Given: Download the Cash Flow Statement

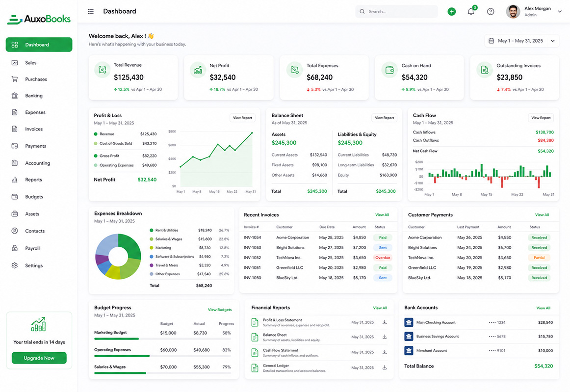Looking at the screenshot, I should 384,352.
